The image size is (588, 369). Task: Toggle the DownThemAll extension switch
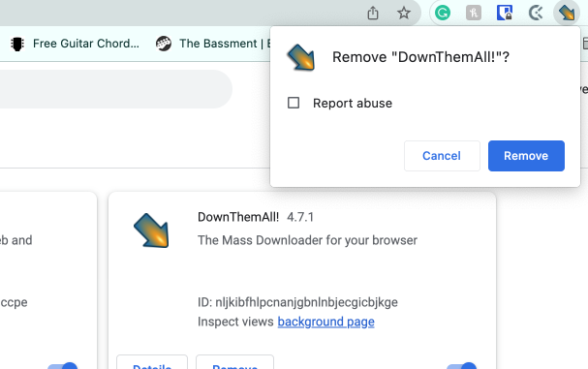point(462,366)
